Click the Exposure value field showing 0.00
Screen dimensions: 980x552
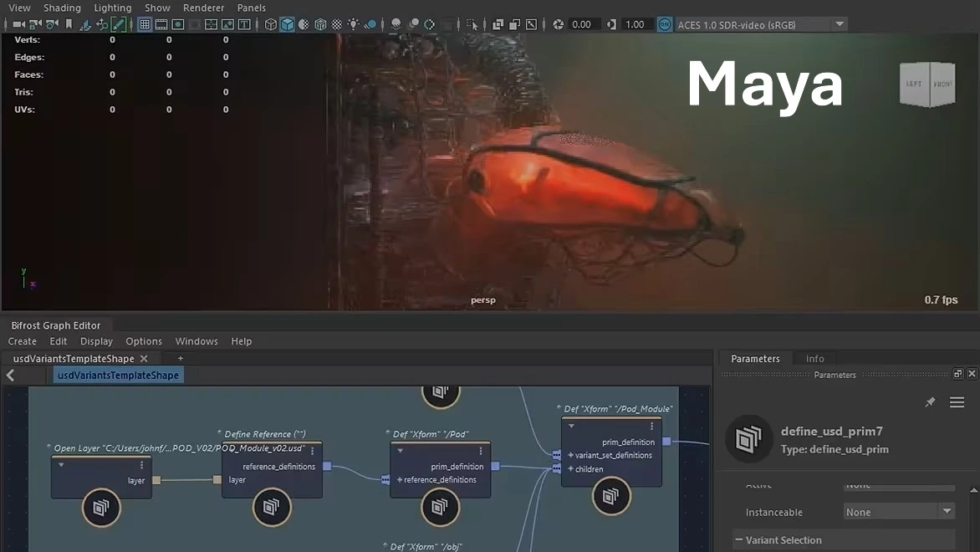coord(584,24)
